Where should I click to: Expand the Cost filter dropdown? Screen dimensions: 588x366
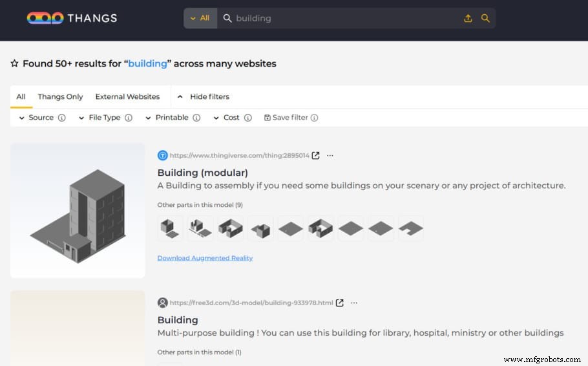tap(226, 118)
